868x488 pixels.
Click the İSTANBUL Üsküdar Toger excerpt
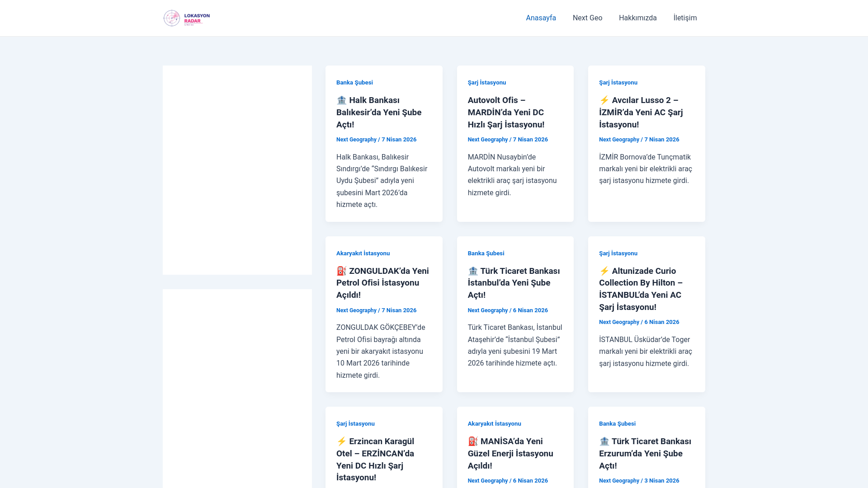tap(646, 352)
